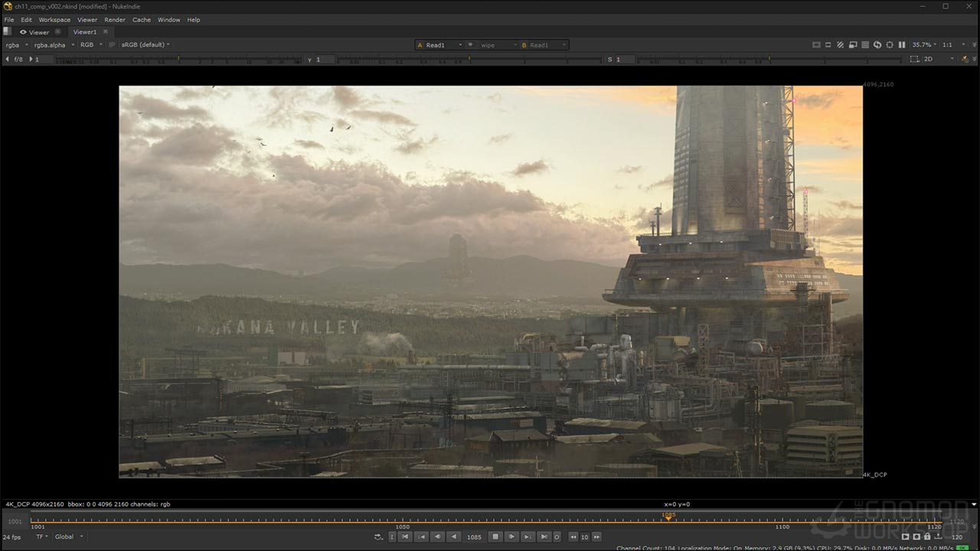
Task: Open the Workspace menu
Action: click(54, 20)
